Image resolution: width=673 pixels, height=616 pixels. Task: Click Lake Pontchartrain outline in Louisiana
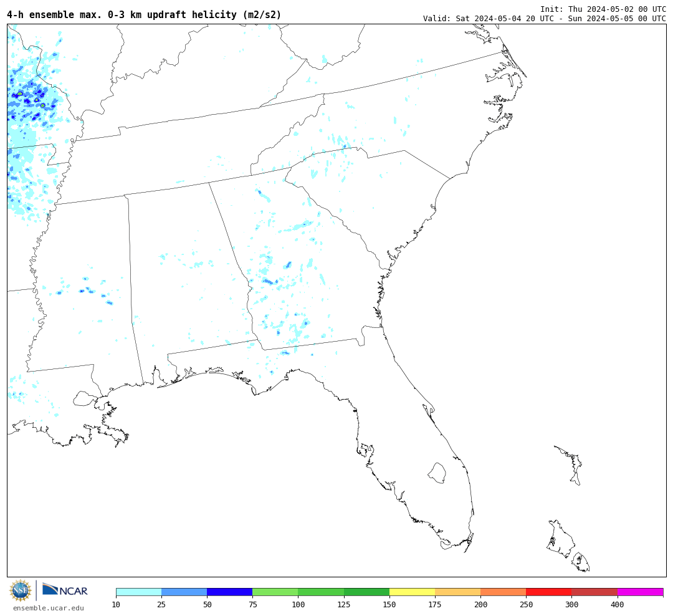[x=85, y=398]
